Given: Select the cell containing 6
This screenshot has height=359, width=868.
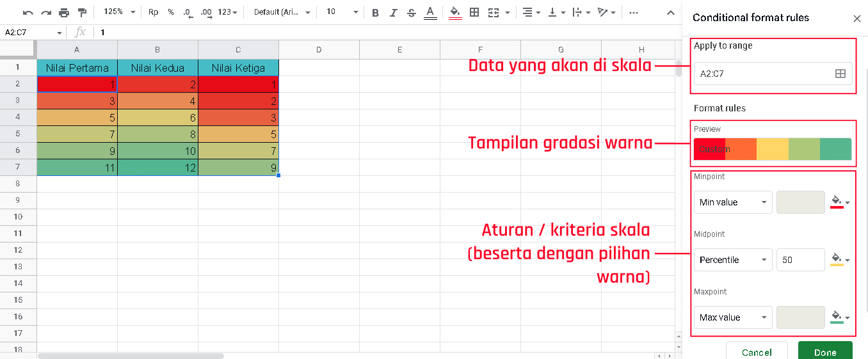Looking at the screenshot, I should tap(157, 117).
